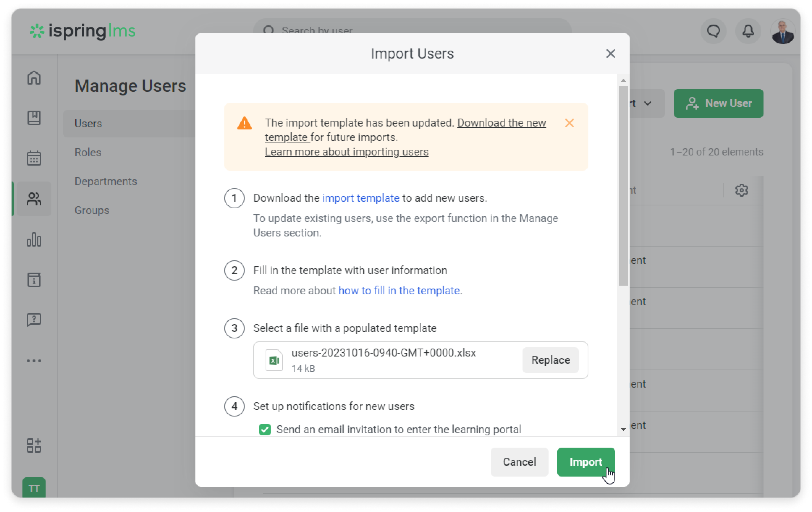Click the notifications bell icon
Screen dimensions: 812x512
(748, 31)
